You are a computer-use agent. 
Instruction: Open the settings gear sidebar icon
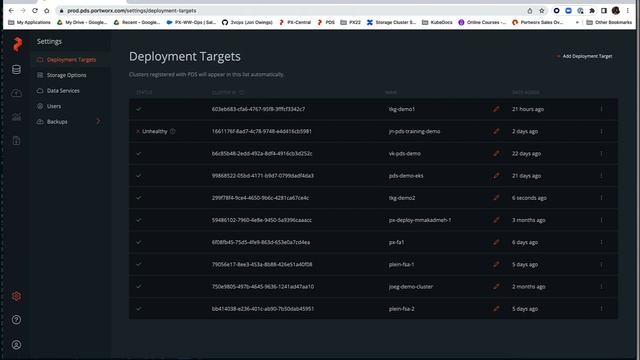point(16,296)
